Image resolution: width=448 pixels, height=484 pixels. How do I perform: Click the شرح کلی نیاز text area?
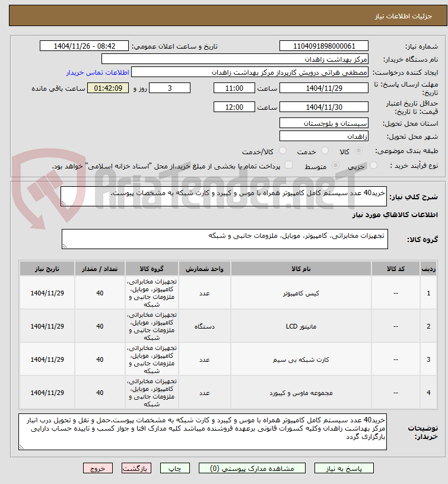pos(224,196)
